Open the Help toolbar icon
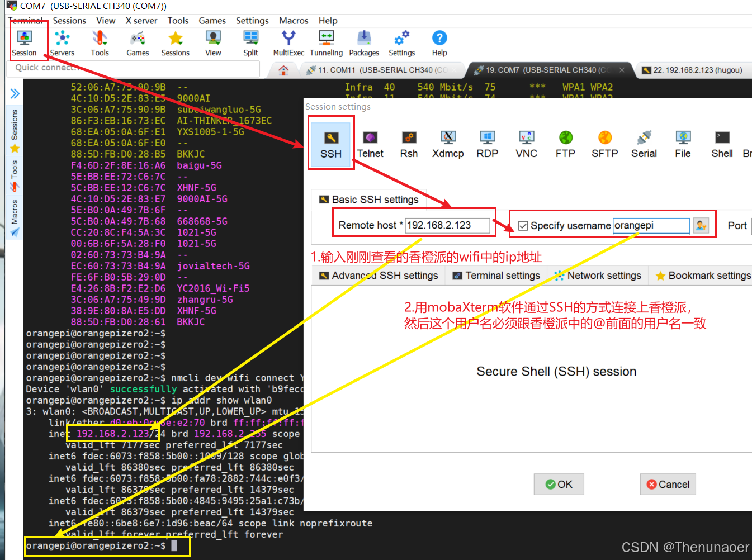The width and height of the screenshot is (752, 560). pos(439,43)
